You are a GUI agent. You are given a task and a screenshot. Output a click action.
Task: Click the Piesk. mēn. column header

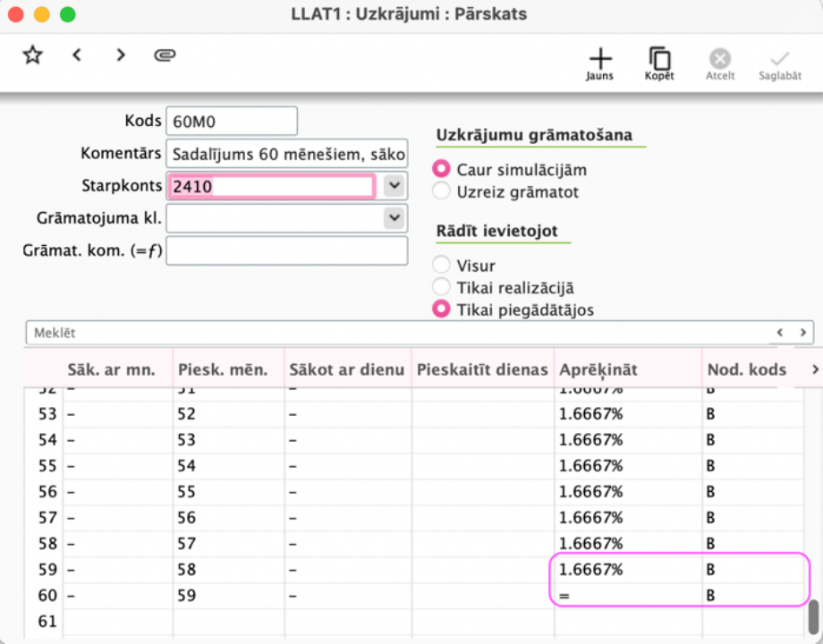click(x=228, y=369)
